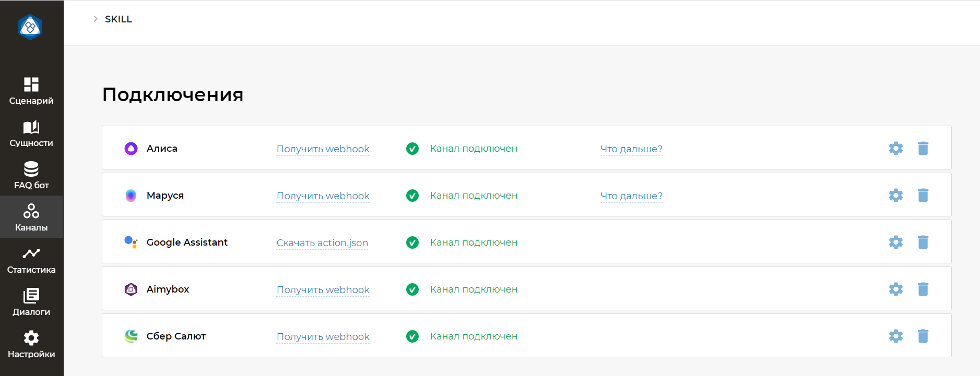Click the Сбер Салют channel logo
The width and height of the screenshot is (980, 376).
[x=131, y=336]
